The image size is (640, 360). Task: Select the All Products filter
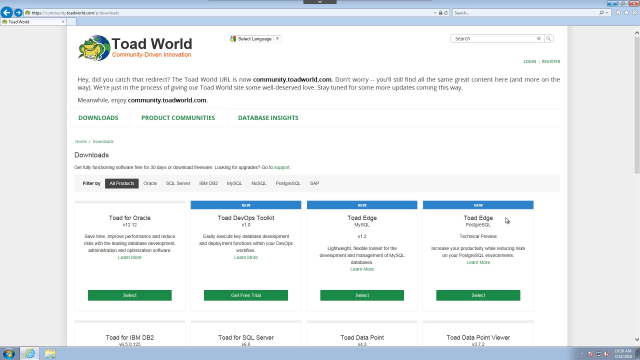(122, 183)
